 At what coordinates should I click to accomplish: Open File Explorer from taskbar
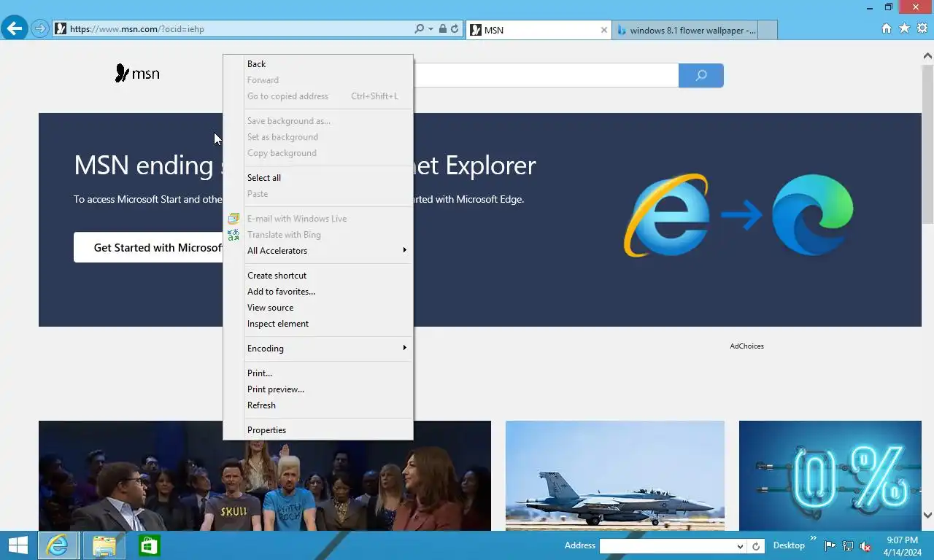[x=104, y=545]
